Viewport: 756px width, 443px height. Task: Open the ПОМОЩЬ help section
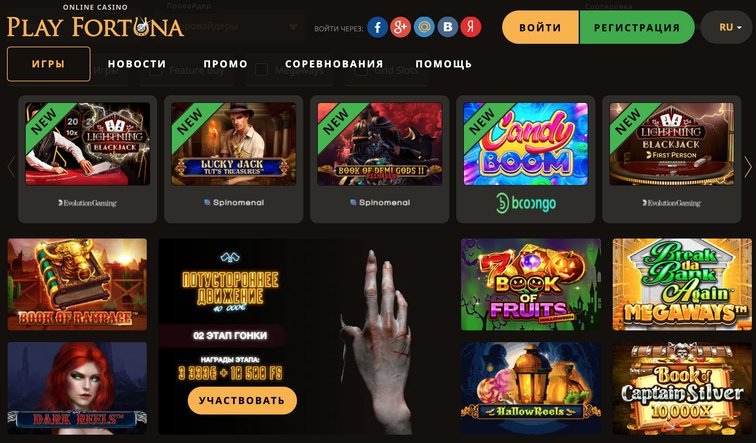coord(444,64)
